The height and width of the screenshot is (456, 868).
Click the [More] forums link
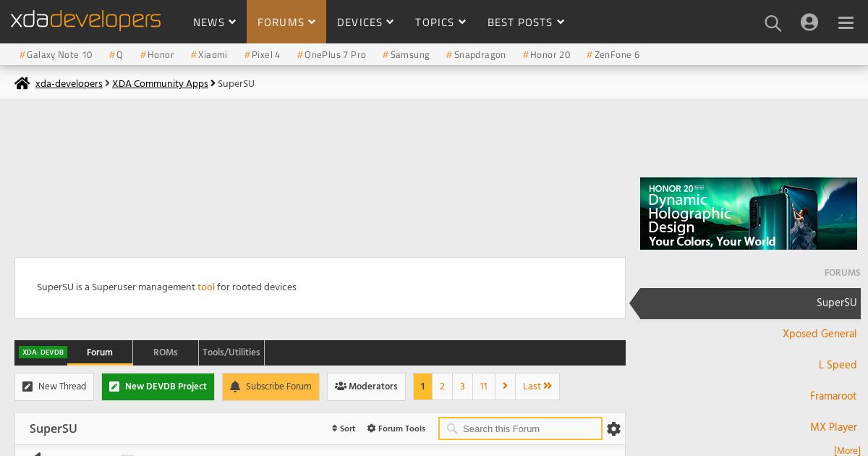[x=847, y=450]
